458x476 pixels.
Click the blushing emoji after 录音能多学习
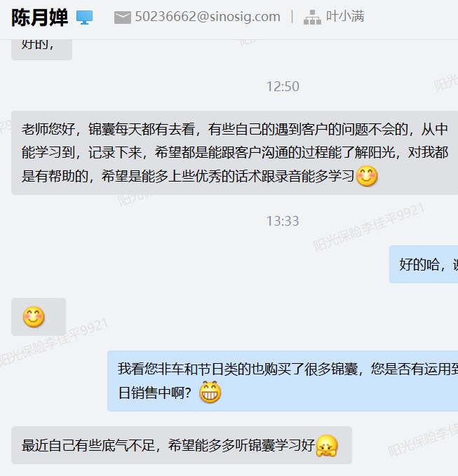coord(367,176)
